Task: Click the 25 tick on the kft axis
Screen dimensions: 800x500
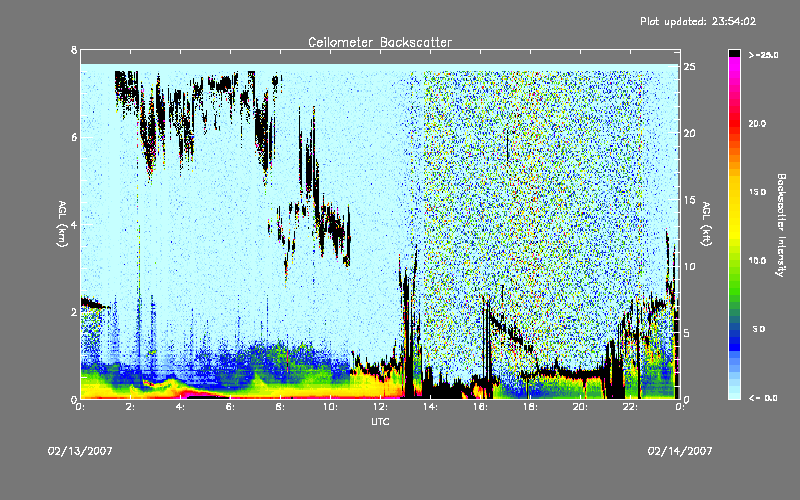Action: [x=689, y=67]
